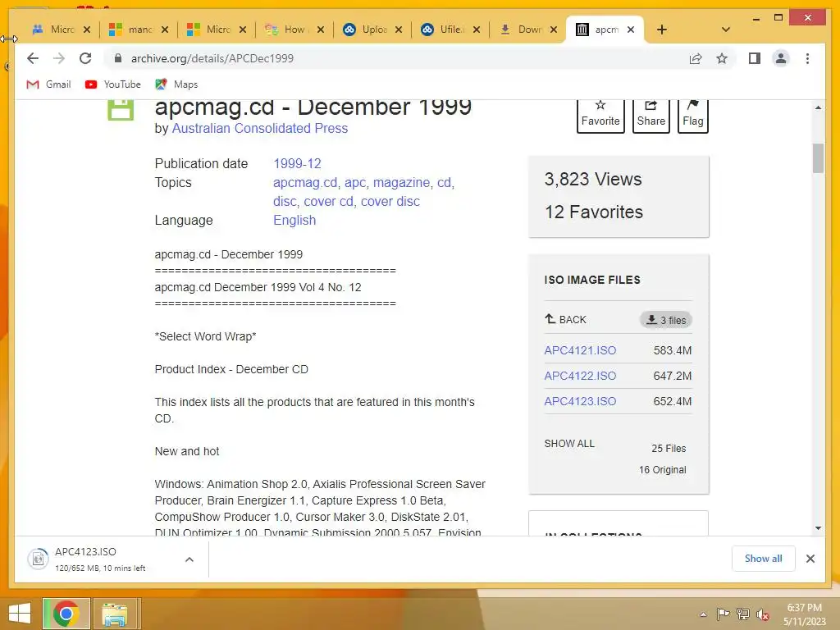Image resolution: width=840 pixels, height=630 pixels.
Task: Click the muted volume tray icon
Action: pos(763,614)
